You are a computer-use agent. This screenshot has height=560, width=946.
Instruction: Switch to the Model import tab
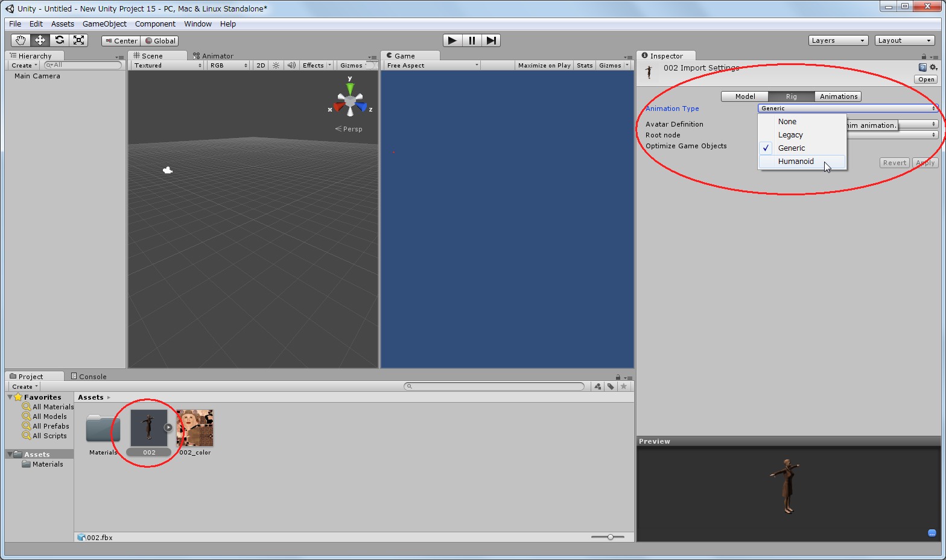click(745, 96)
